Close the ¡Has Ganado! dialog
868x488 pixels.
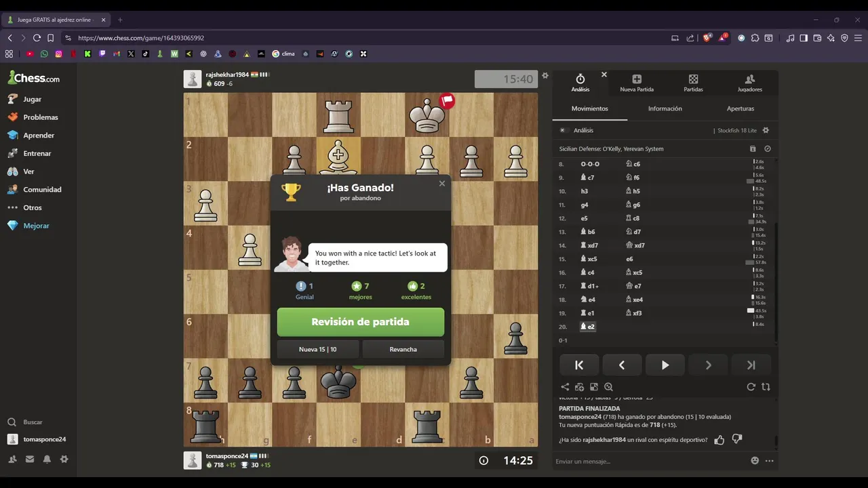(x=442, y=183)
